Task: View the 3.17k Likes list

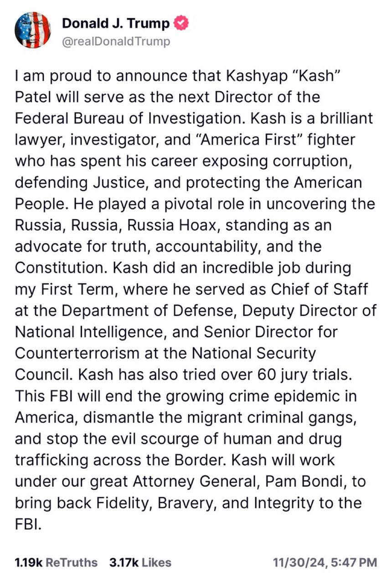Action: [x=140, y=563]
